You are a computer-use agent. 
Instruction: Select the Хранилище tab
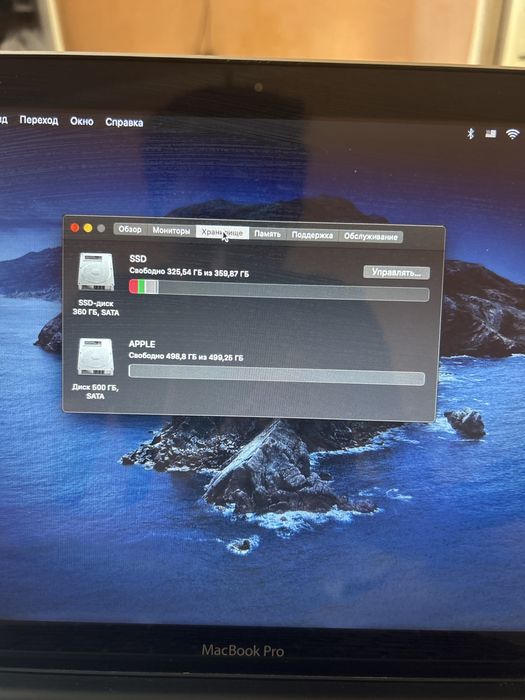(x=222, y=233)
